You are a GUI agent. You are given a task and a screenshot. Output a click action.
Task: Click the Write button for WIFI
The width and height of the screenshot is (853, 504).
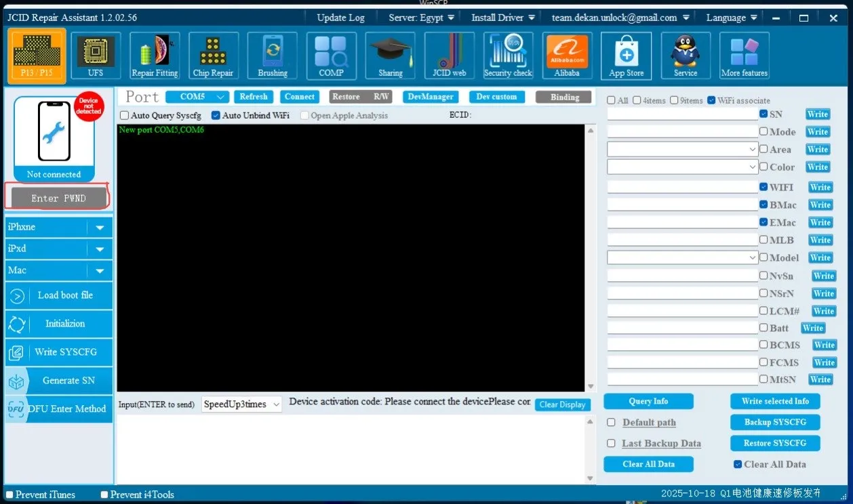click(x=820, y=187)
